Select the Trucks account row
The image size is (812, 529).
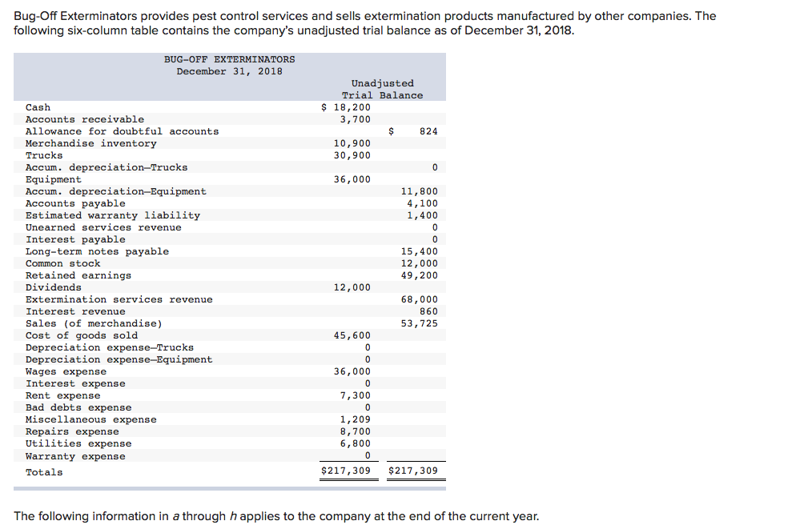[x=40, y=155]
